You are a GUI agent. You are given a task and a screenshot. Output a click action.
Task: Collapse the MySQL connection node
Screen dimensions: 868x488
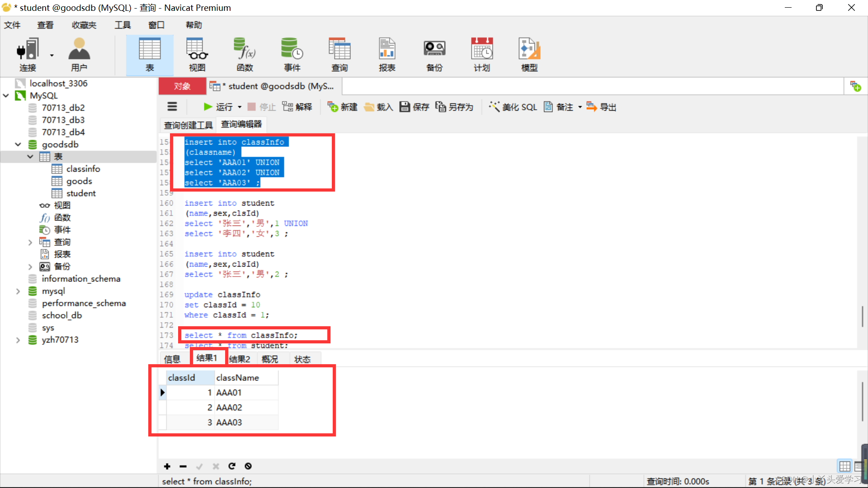6,95
